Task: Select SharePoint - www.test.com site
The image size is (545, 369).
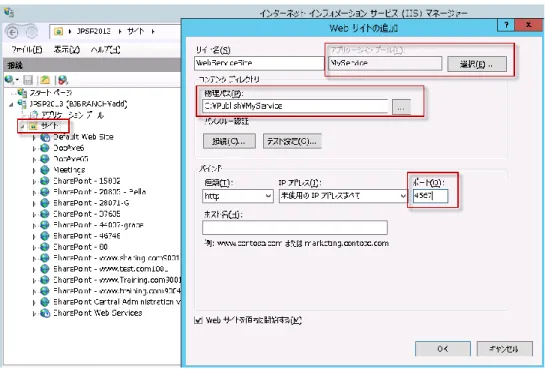Action: [111, 269]
